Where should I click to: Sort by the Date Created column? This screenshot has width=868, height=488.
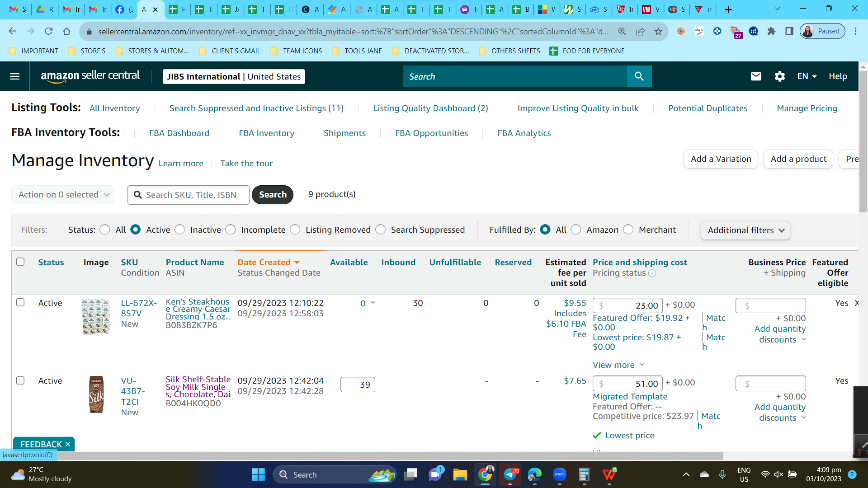269,263
